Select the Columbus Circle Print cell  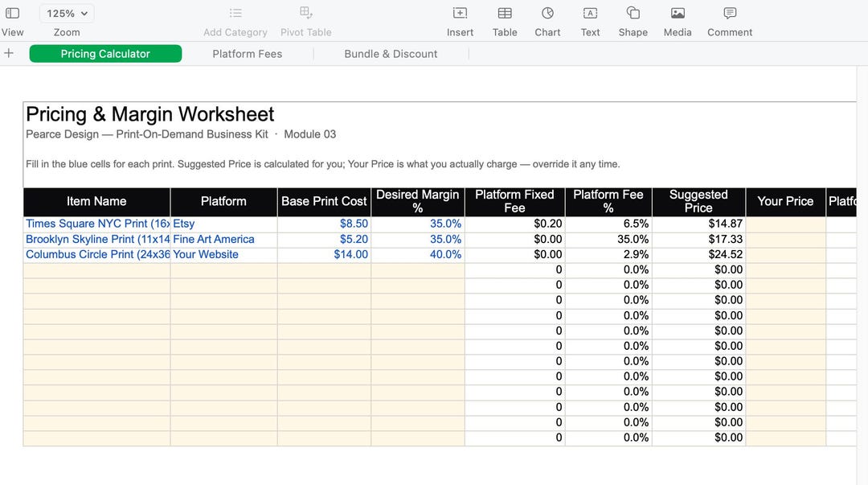pos(97,254)
